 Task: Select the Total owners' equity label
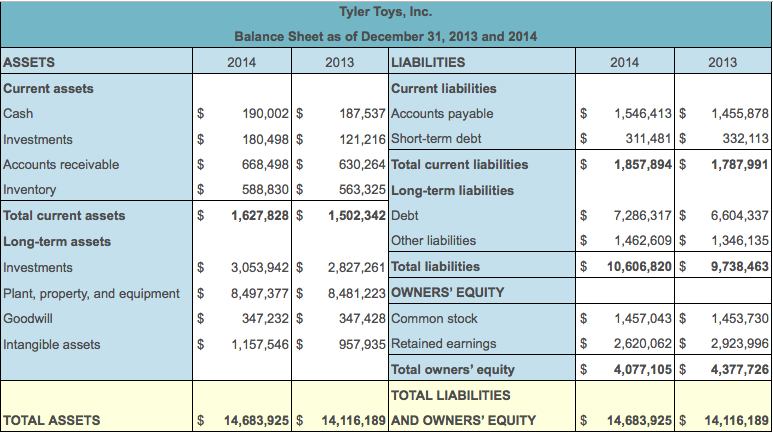453,370
